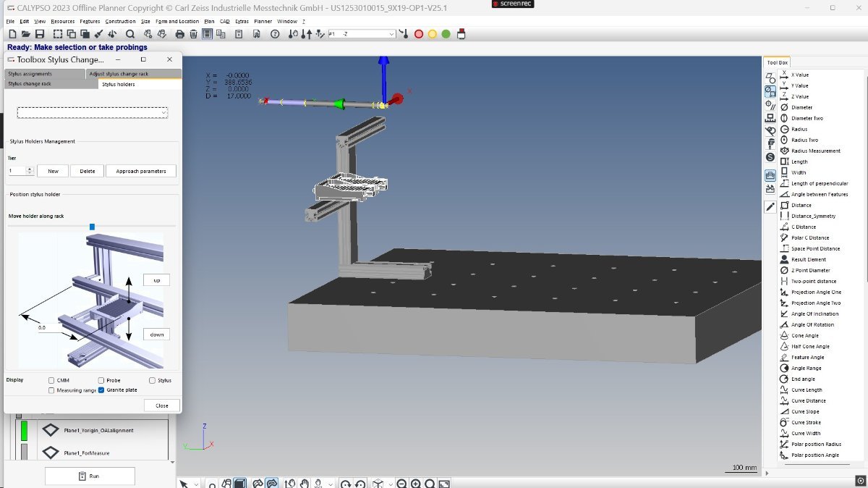The image size is (868, 488).
Task: Click the yellow traffic light indicator
Action: (432, 34)
